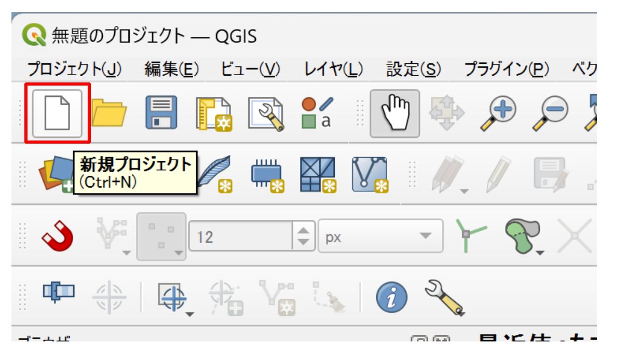The height and width of the screenshot is (364, 627).
Task: Zoom out with the minus magnifier
Action: (551, 114)
